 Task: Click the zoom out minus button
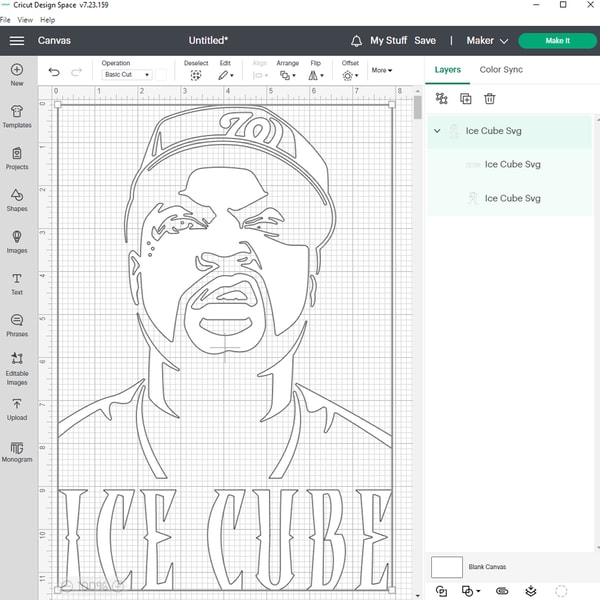click(67, 586)
